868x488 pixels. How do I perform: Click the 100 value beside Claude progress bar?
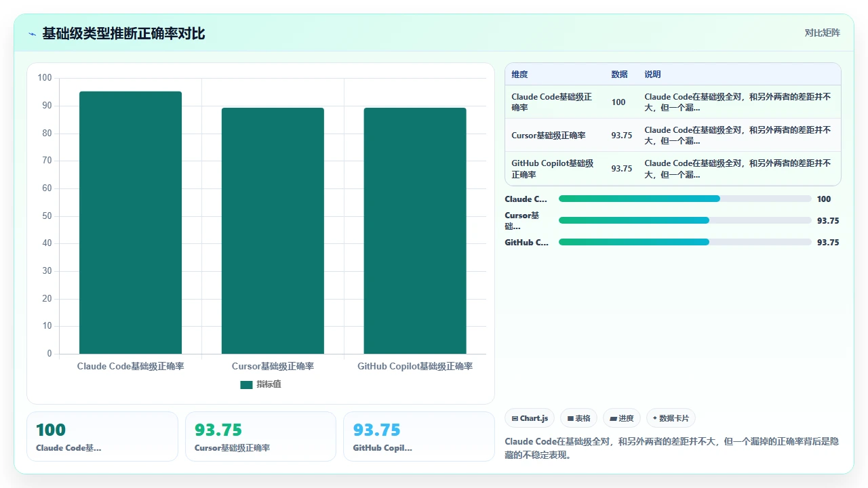pyautogui.click(x=824, y=199)
